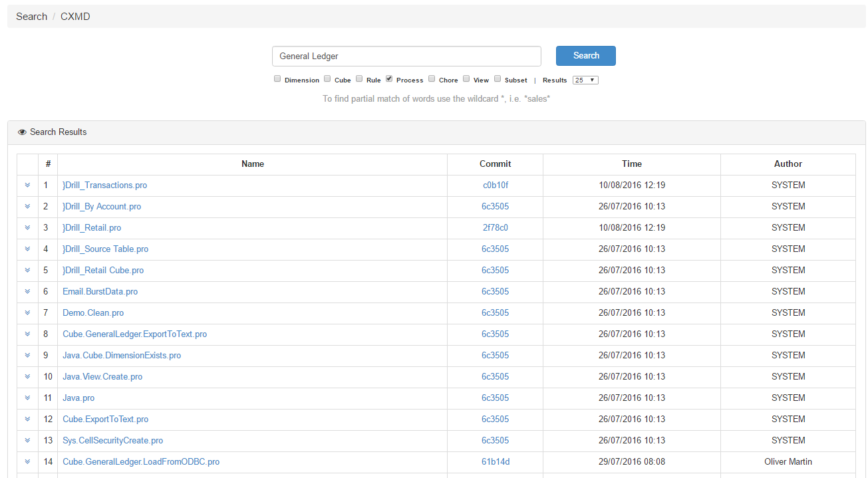Expand details for Java.pro row

(x=27, y=398)
